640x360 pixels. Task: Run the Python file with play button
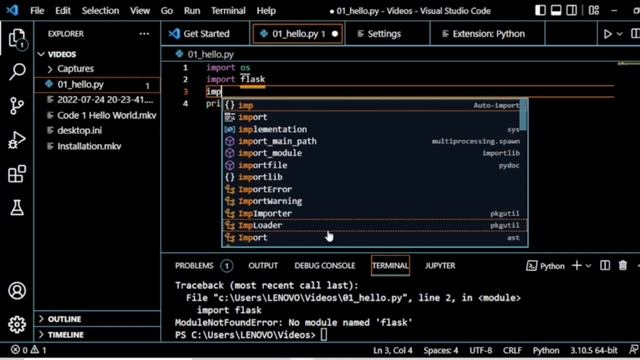pos(607,34)
